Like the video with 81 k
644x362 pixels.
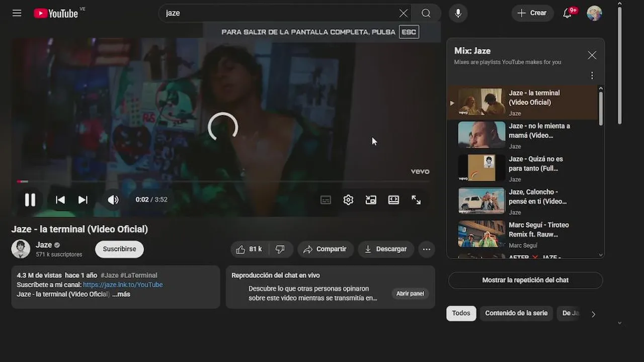(x=250, y=249)
